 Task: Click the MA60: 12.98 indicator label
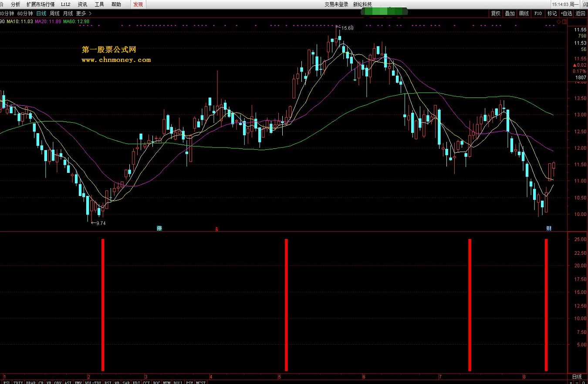(x=76, y=21)
